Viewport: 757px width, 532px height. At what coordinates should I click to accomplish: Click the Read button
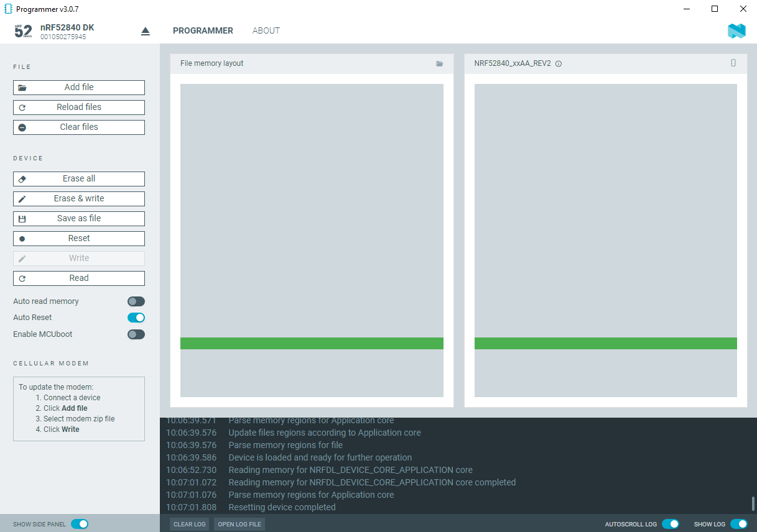pos(79,278)
